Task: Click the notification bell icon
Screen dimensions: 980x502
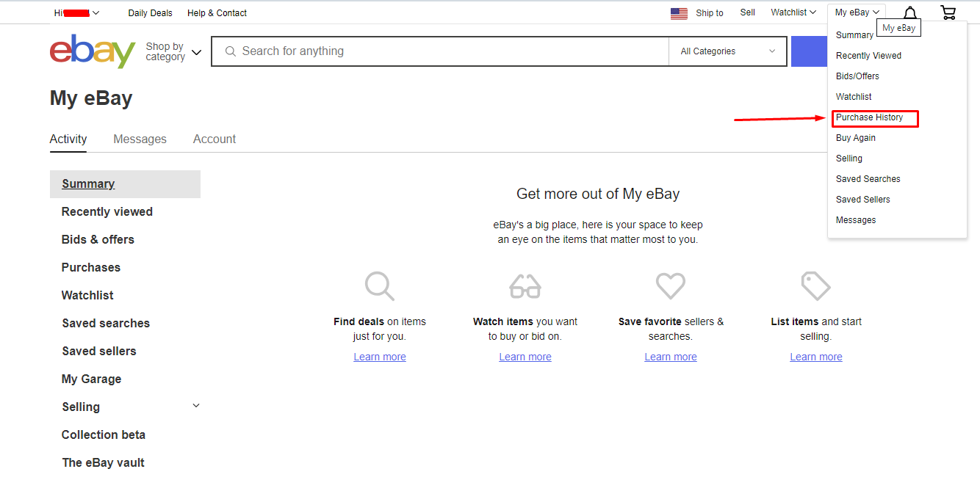Action: [909, 12]
